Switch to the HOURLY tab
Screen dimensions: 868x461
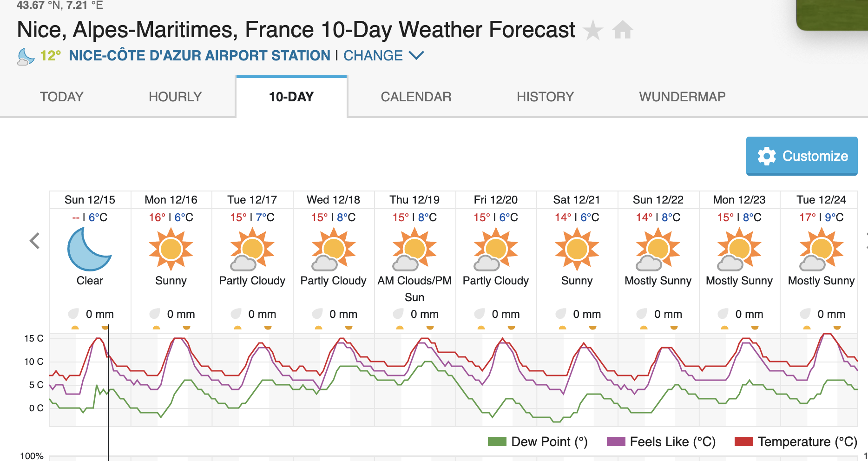[175, 97]
